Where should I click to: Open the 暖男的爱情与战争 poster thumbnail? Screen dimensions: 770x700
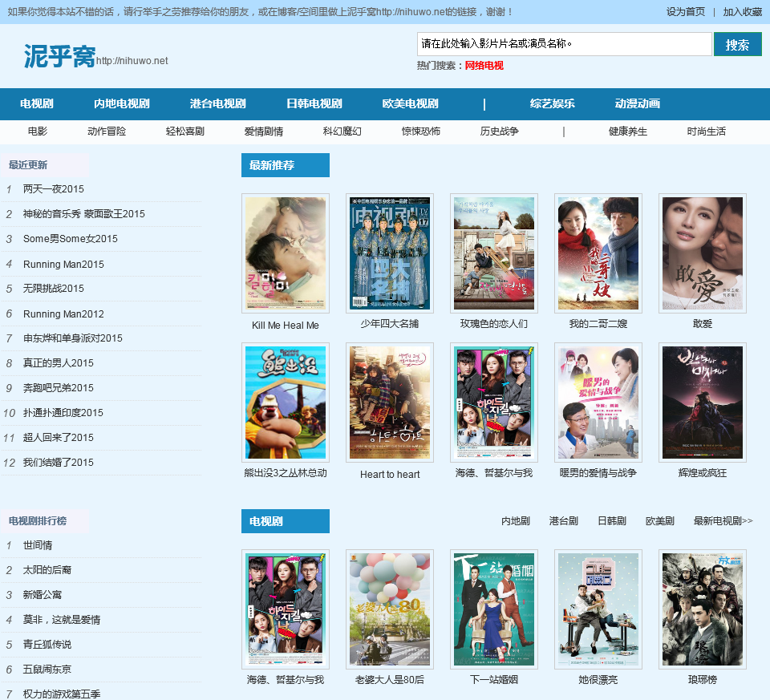click(598, 403)
